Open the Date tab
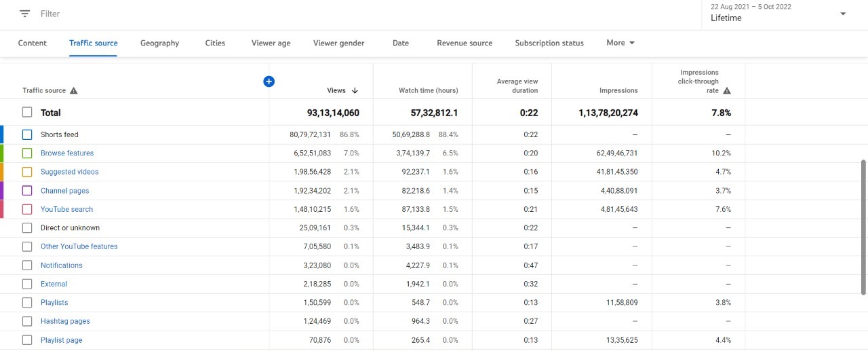The image size is (868, 351). [401, 43]
